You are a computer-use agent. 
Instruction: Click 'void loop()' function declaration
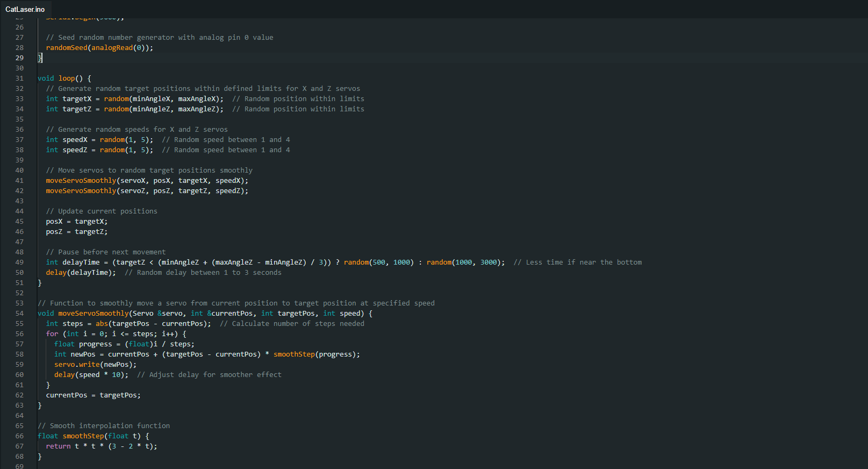click(64, 79)
